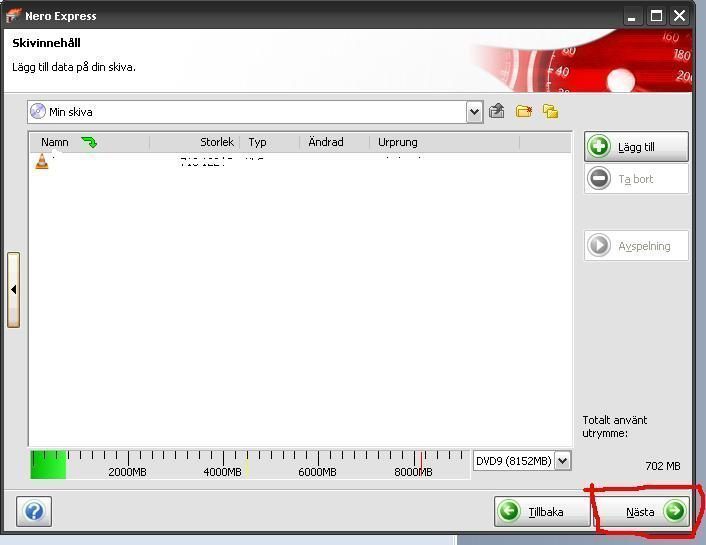706x545 pixels.
Task: Sort the list by the Urprung column
Action: (x=444, y=142)
